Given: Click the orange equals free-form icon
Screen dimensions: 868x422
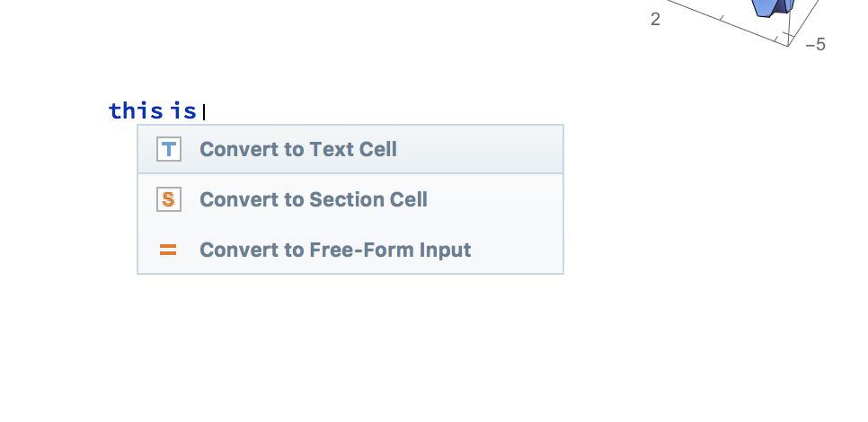Looking at the screenshot, I should (168, 250).
